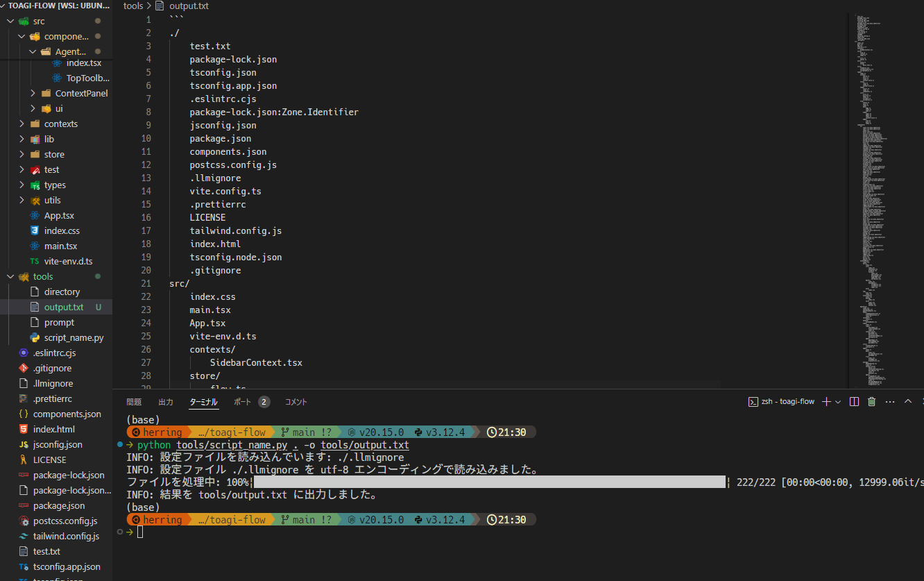Image resolution: width=924 pixels, height=581 pixels.
Task: Kill the terminal using the trash icon
Action: coord(872,402)
